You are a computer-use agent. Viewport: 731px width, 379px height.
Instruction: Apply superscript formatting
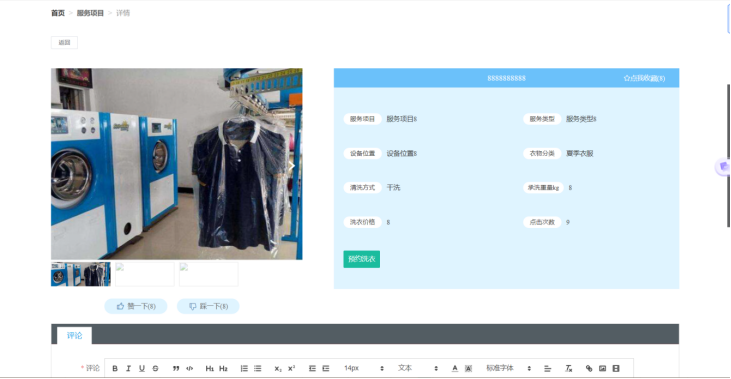point(291,368)
